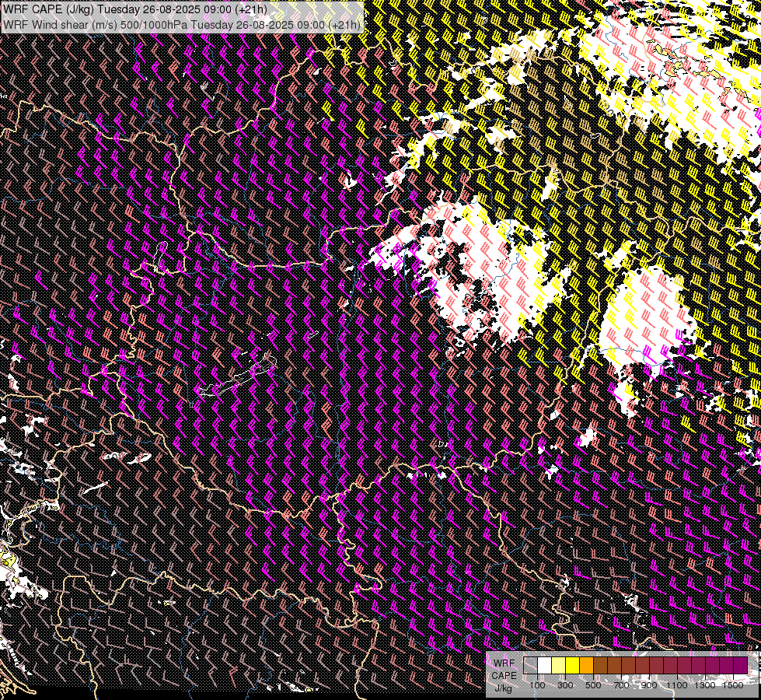Click the 700 value on the legend scale
The width and height of the screenshot is (761, 700).
pyautogui.click(x=621, y=685)
